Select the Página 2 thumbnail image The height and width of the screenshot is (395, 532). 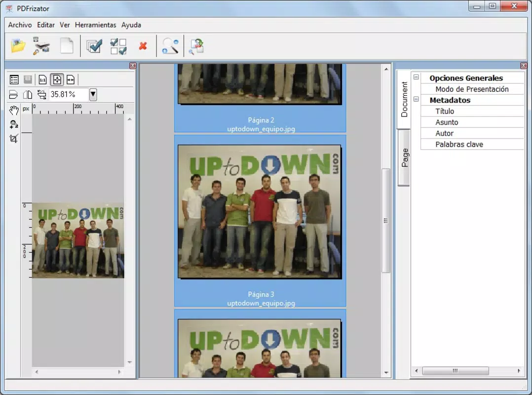coord(260,84)
